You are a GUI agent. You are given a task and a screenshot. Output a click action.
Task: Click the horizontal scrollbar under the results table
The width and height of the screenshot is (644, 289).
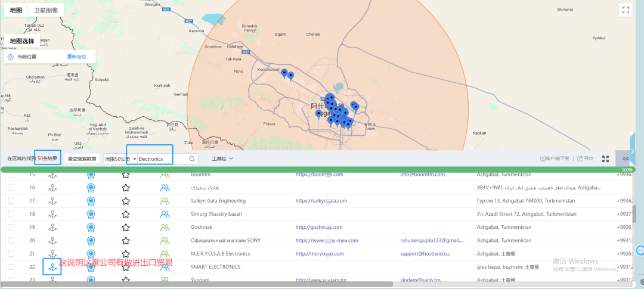197,284
